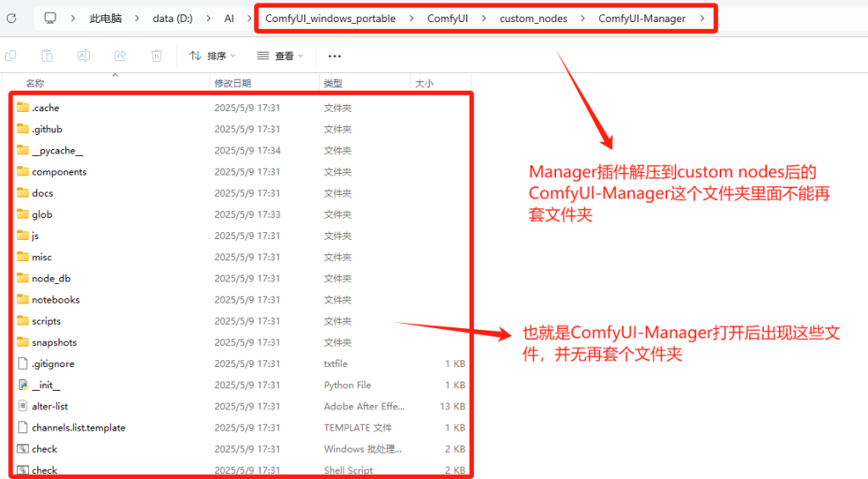Select the .cache folder icon

[23, 108]
